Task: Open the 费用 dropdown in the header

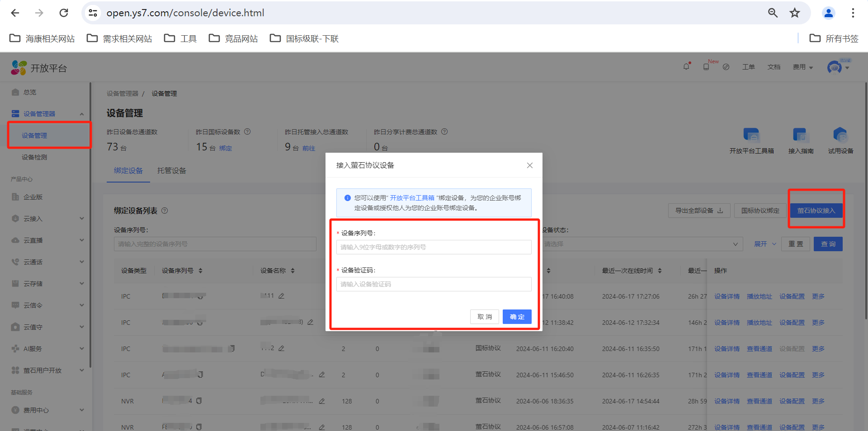Action: click(x=803, y=67)
